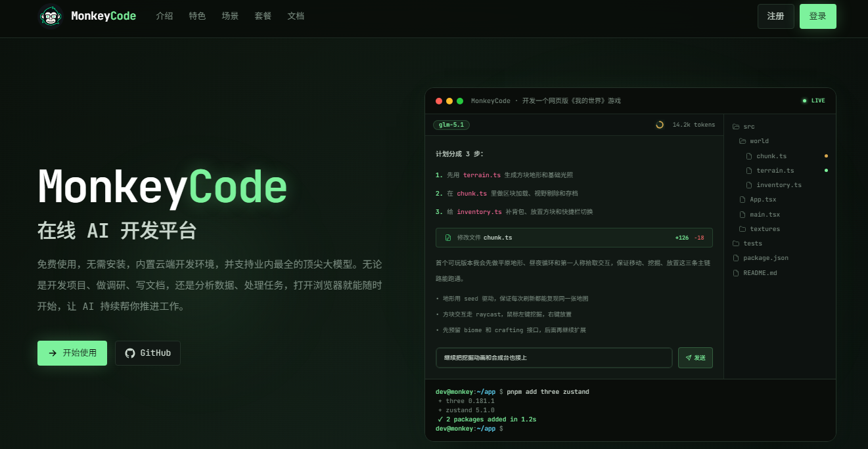868x449 pixels.
Task: Click the chat input with 继续把挖掘动画 text
Action: coord(554,358)
